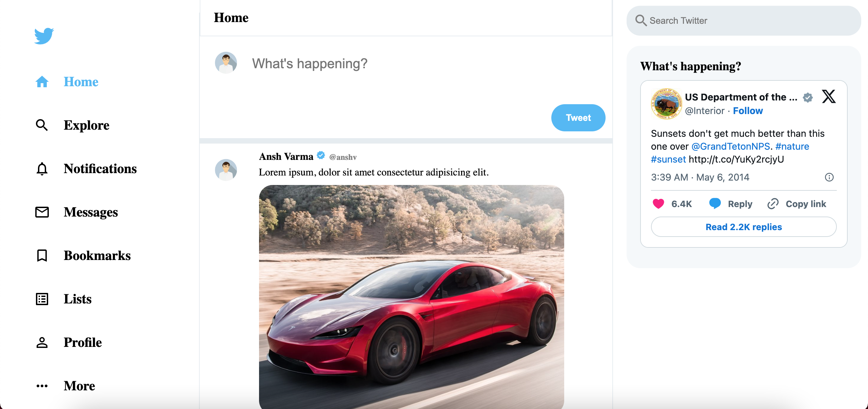Screen dimensions: 868x409
Task: Go to the Home menu item
Action: 81,82
